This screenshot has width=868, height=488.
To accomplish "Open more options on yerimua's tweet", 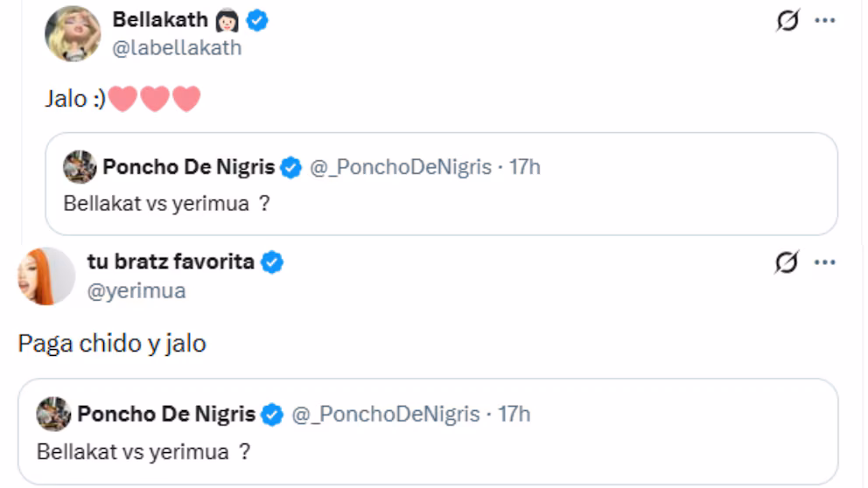I will click(x=825, y=262).
